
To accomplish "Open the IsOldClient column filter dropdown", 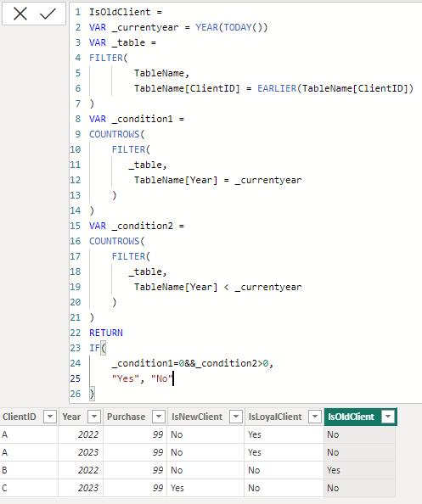I will point(388,417).
